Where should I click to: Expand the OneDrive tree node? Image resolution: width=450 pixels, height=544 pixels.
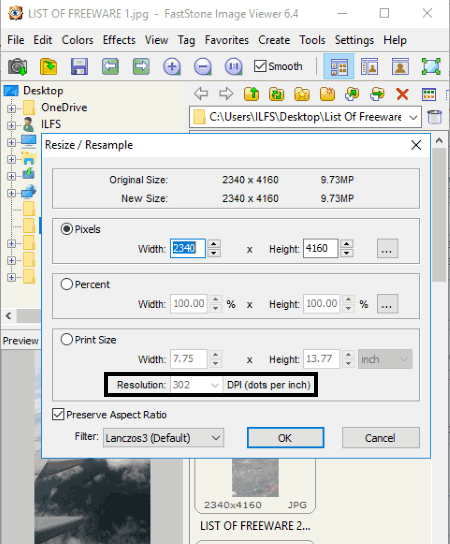coord(11,109)
